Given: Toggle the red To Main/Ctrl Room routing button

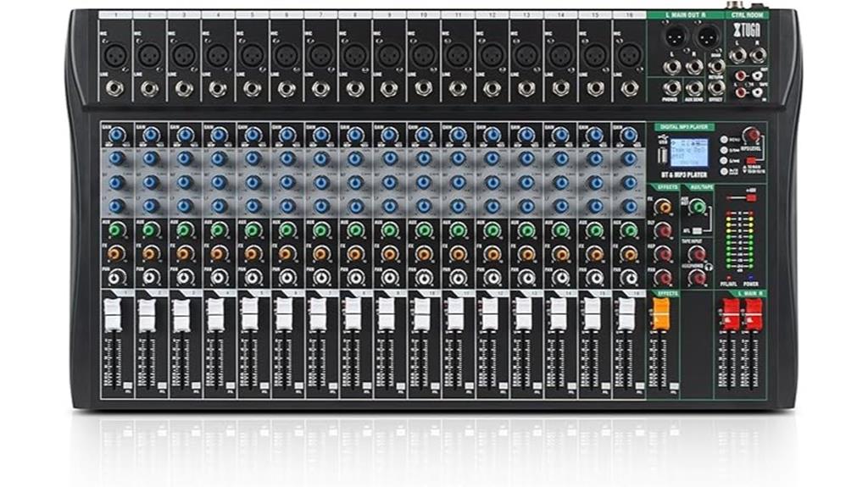Looking at the screenshot, I should (751, 162).
